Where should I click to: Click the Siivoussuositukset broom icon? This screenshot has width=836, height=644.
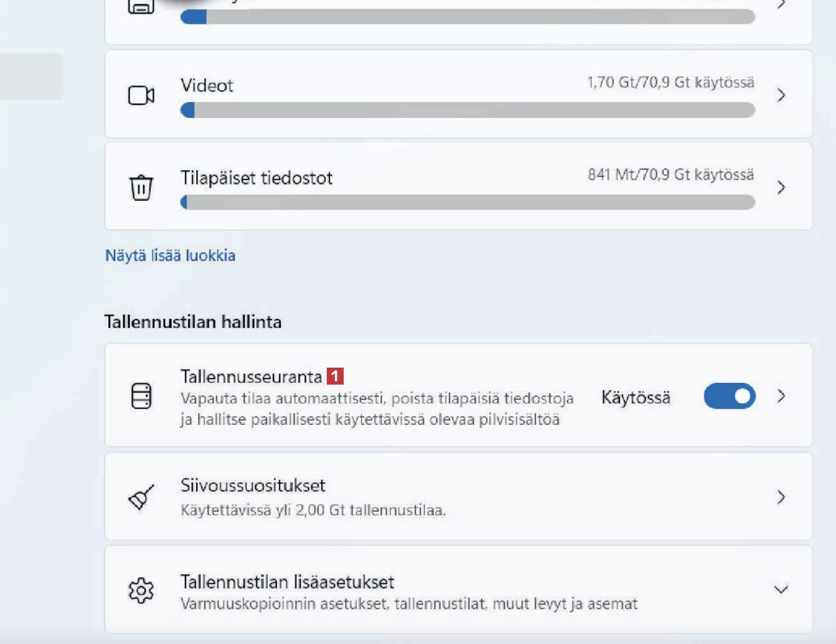[x=141, y=497]
